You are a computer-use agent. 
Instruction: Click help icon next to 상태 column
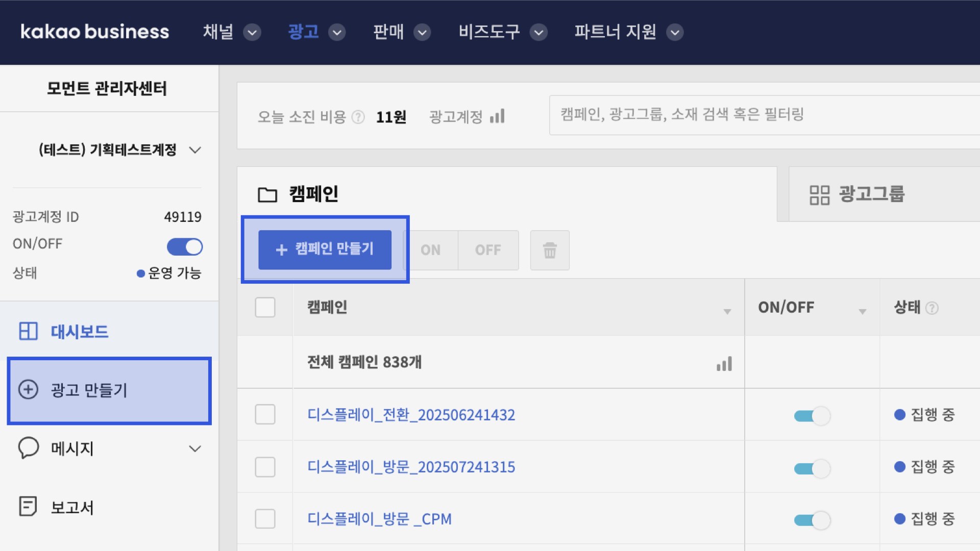coord(932,308)
